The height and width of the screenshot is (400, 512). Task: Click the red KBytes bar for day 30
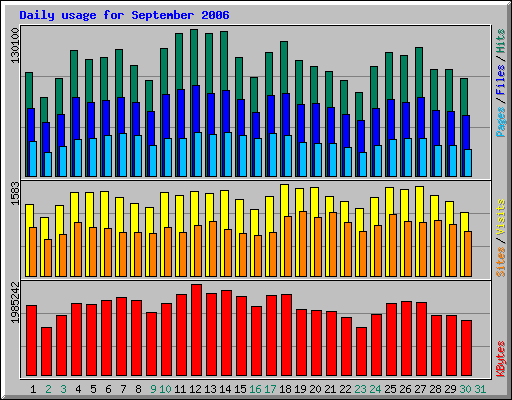(x=466, y=348)
